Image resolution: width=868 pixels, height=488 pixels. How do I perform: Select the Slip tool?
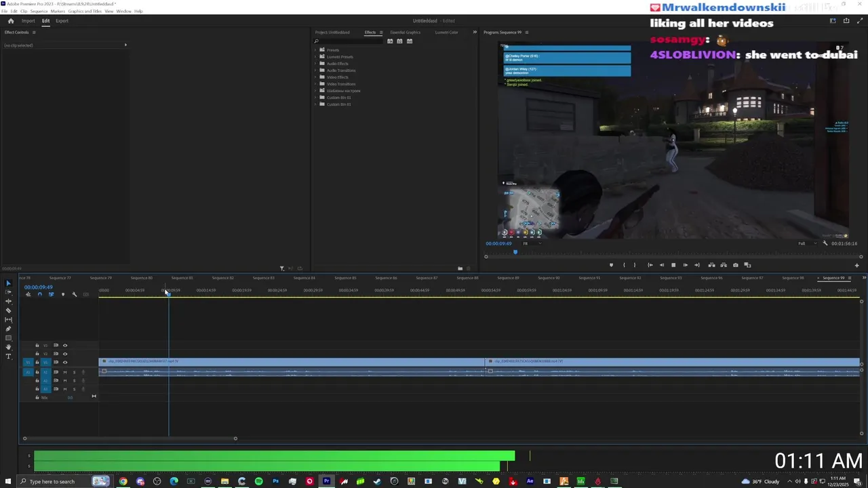tap(8, 319)
